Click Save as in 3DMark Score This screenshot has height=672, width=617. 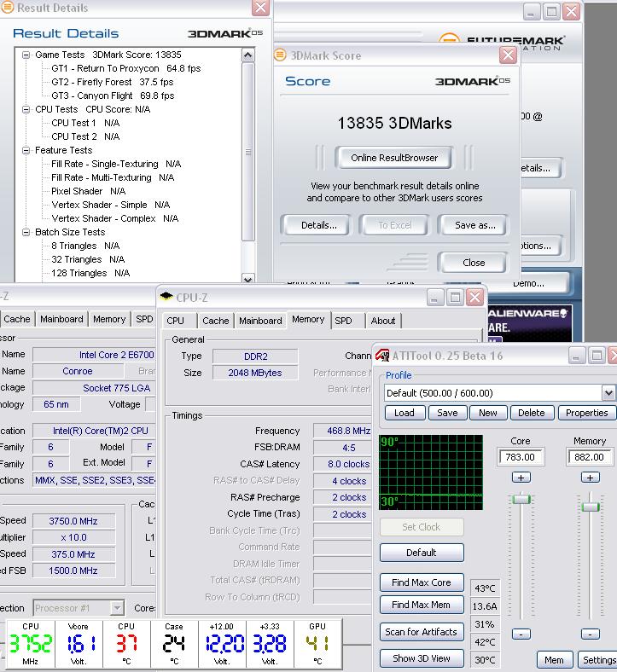[x=474, y=225]
